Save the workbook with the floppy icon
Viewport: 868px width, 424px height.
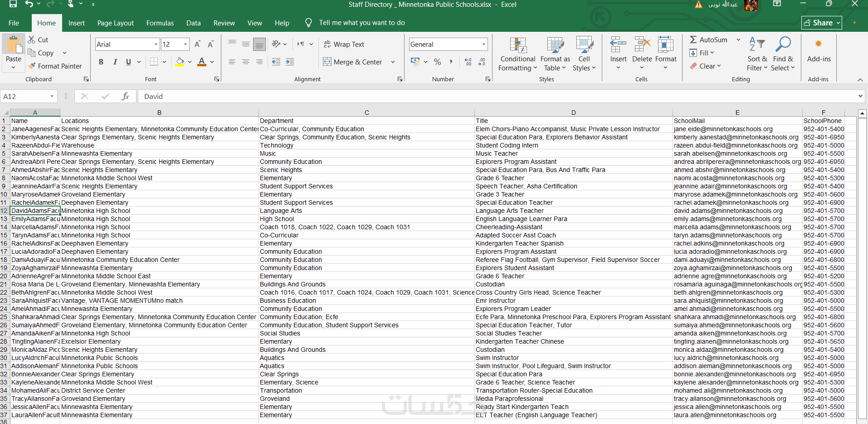click(x=13, y=4)
